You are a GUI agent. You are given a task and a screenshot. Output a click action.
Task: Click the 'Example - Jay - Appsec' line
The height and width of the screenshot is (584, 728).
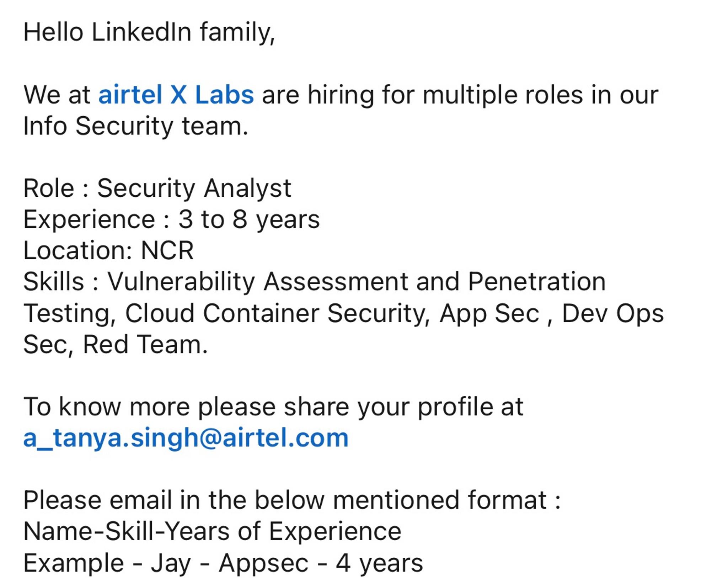tap(223, 563)
